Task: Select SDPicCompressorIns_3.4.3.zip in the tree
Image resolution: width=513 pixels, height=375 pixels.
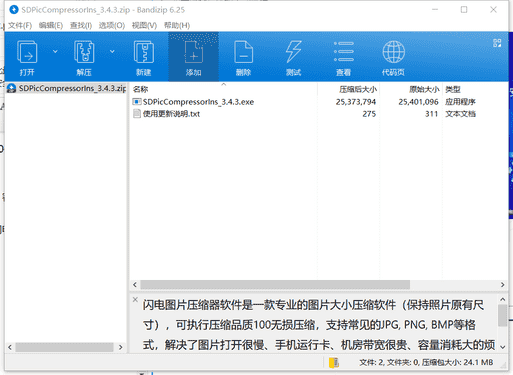Action: pos(72,88)
